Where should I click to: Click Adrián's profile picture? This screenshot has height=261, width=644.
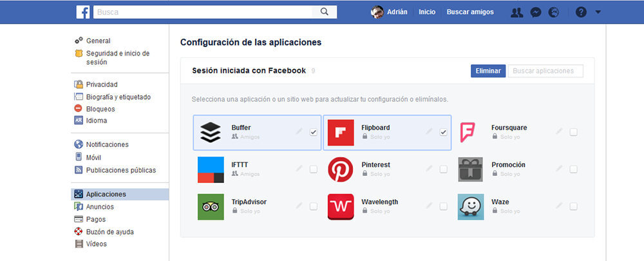377,12
